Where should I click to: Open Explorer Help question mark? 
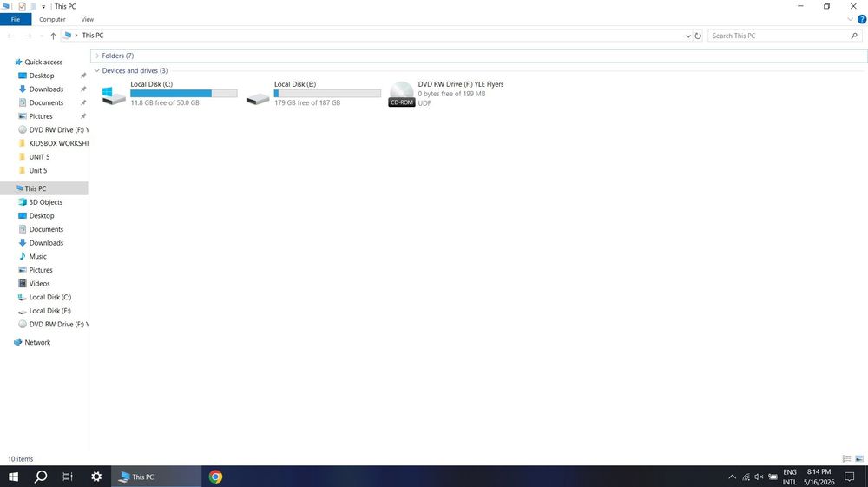(x=862, y=19)
